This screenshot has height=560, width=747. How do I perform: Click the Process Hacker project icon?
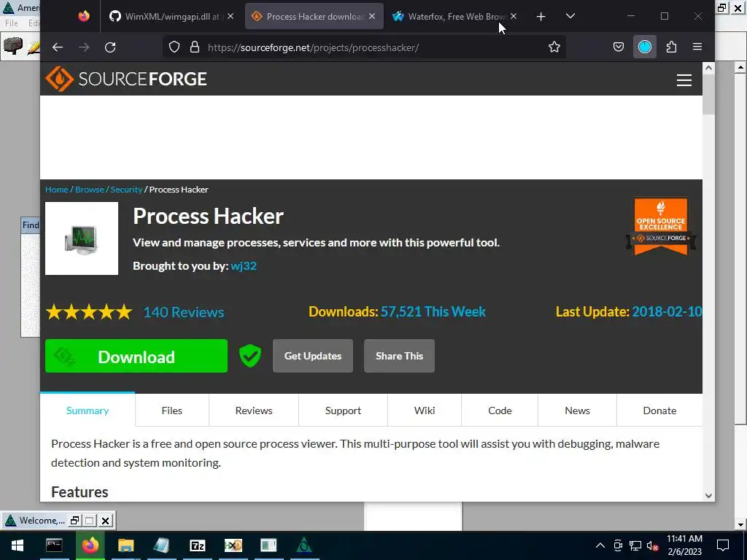[x=82, y=238]
